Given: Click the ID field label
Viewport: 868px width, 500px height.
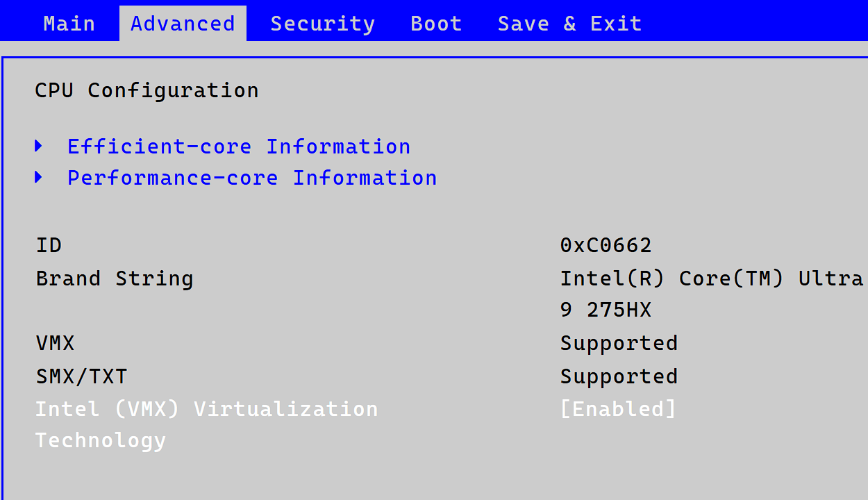Looking at the screenshot, I should pos(49,245).
